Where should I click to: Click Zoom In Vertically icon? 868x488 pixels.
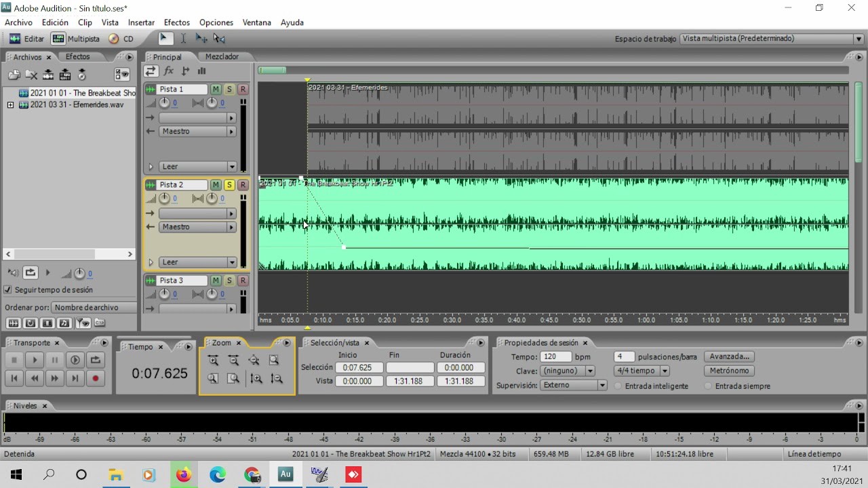point(256,379)
